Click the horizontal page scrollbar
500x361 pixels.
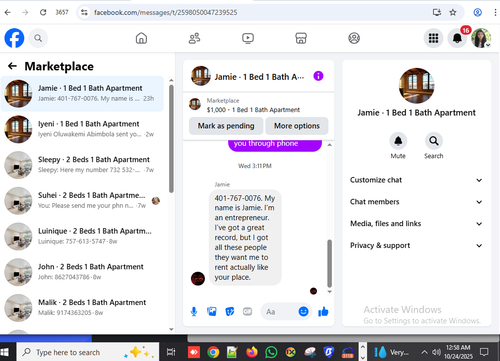click(343, 338)
